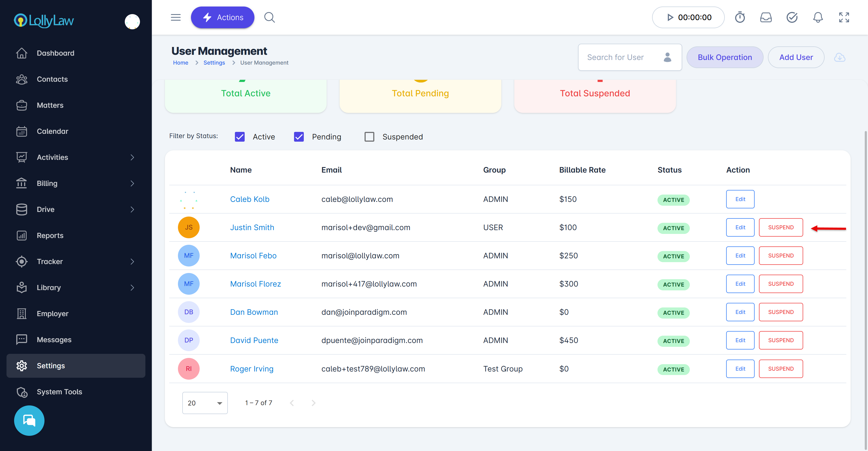Collapse sidebar with hamburger menu icon
Screen dimensions: 868x451
[175, 17]
